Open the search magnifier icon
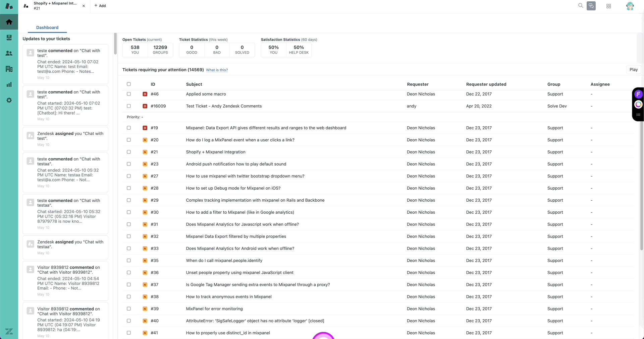 (x=581, y=5)
